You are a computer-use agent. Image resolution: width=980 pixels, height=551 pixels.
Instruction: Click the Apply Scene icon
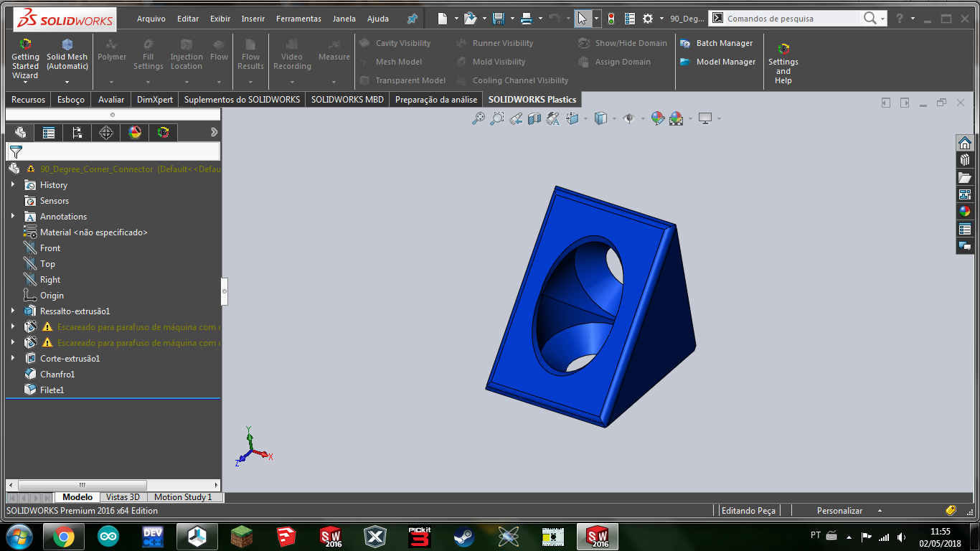pos(677,118)
